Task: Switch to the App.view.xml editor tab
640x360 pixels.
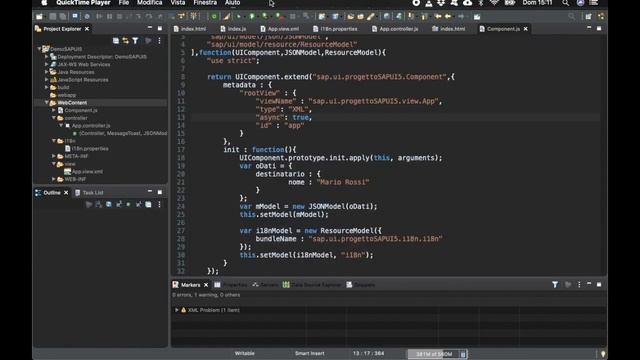Action: point(280,29)
